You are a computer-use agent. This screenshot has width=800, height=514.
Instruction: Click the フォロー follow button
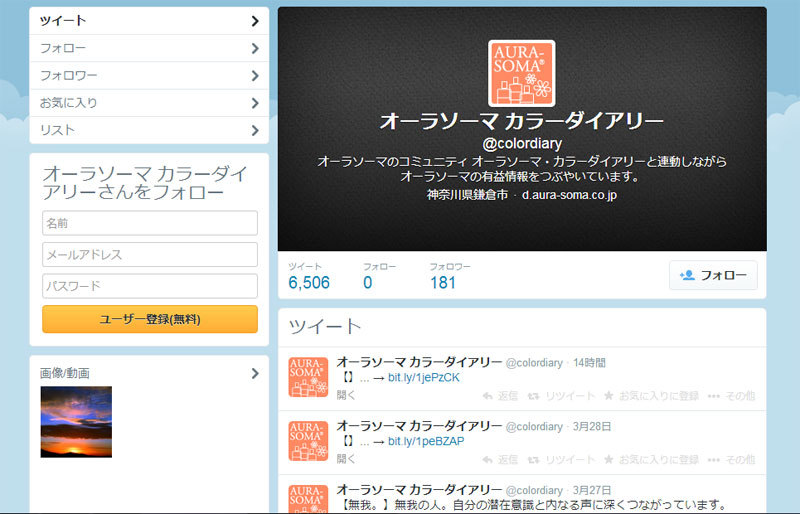coord(713,275)
